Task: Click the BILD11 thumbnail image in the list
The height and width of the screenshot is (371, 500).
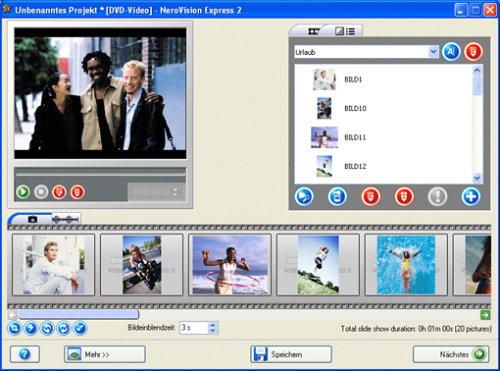Action: 324,137
